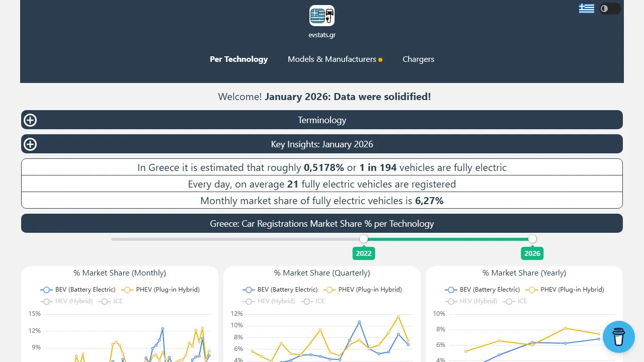
Task: Click the Greek flag language icon
Action: pos(587,8)
